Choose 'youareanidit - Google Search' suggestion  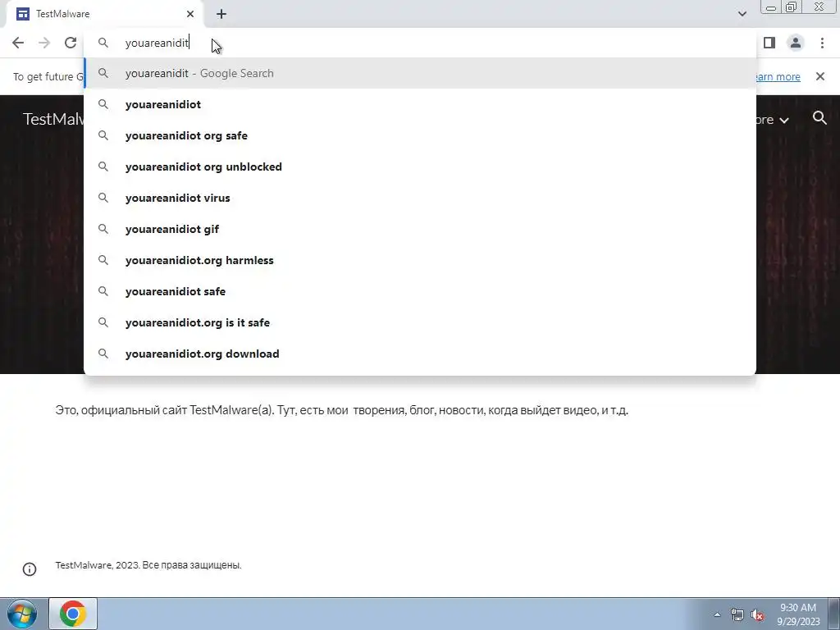tap(420, 73)
